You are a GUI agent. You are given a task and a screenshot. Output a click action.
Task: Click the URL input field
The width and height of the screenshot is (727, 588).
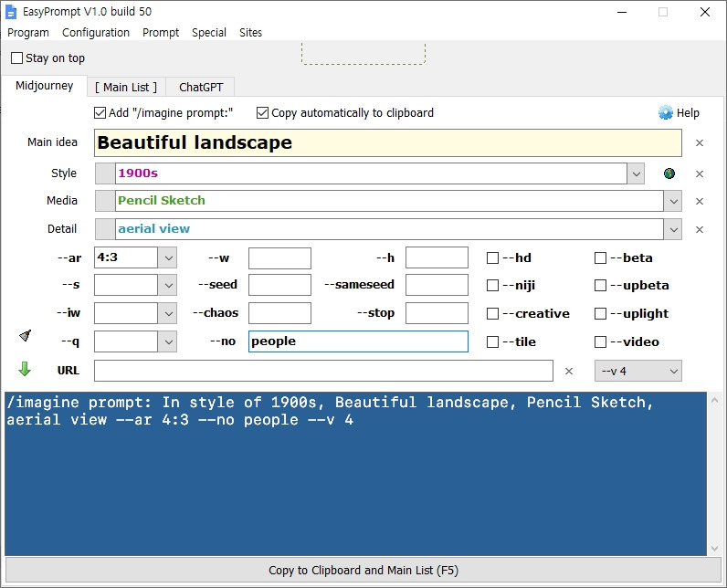pyautogui.click(x=323, y=371)
